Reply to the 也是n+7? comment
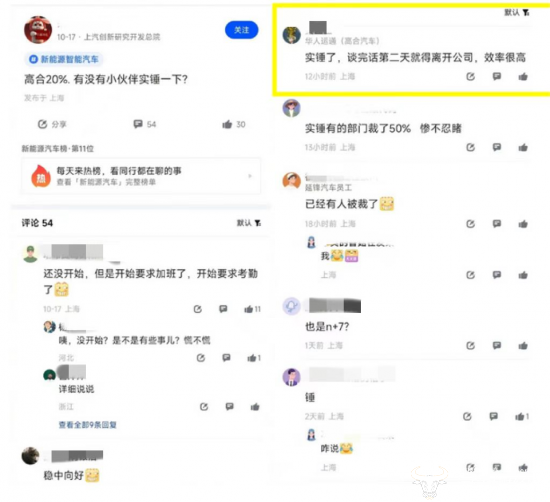The image size is (550, 502). click(x=497, y=346)
